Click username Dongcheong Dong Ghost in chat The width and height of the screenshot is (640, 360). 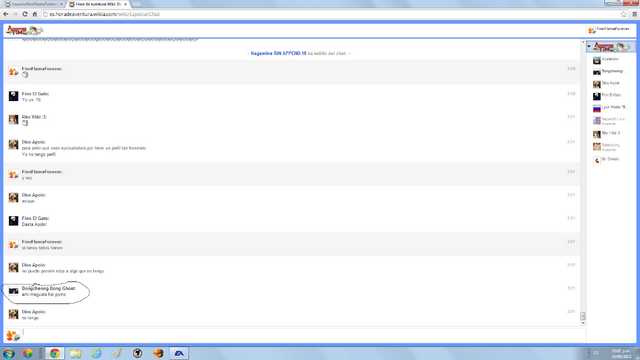coord(49,288)
